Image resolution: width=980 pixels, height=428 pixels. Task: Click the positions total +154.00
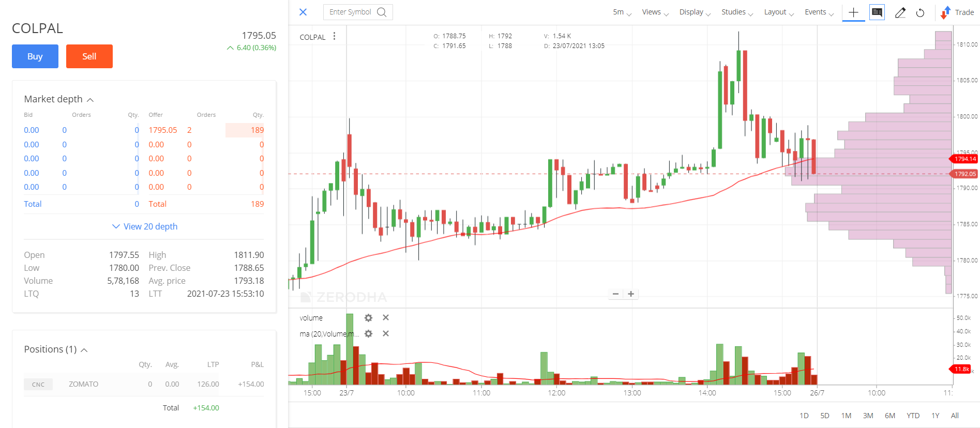tap(206, 408)
